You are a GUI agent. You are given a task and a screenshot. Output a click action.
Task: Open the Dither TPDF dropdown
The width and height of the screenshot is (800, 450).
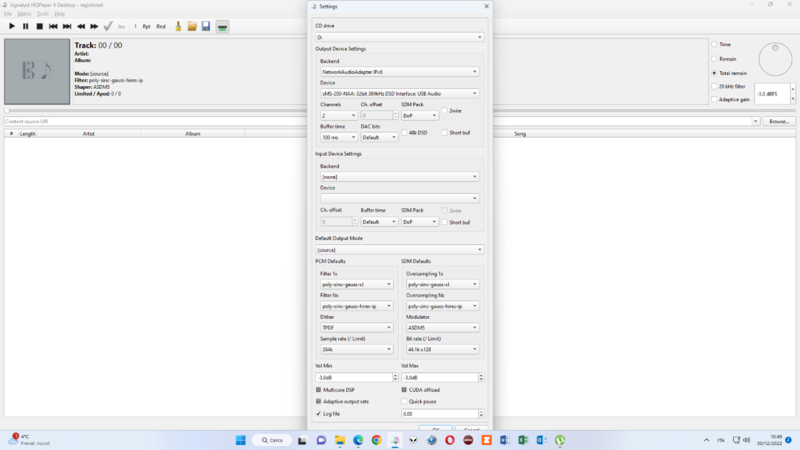(x=356, y=328)
